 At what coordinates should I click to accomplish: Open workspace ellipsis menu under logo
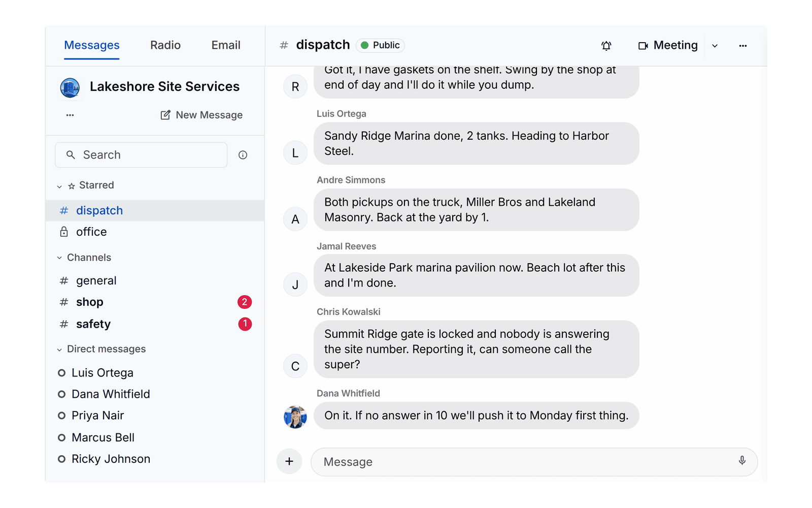(70, 115)
